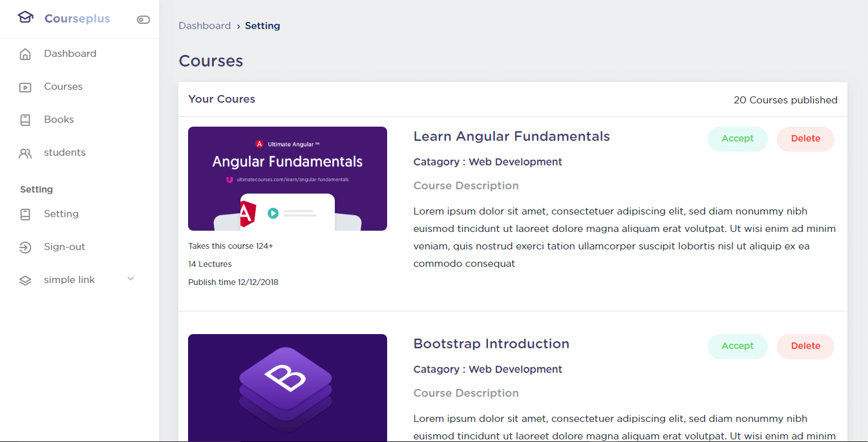
Task: Click the students people icon in sidebar
Action: [25, 153]
